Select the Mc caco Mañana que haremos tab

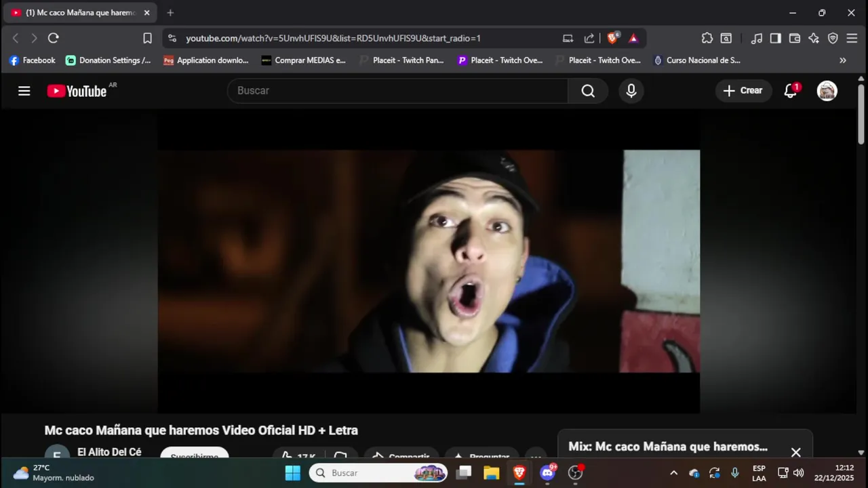(x=80, y=13)
